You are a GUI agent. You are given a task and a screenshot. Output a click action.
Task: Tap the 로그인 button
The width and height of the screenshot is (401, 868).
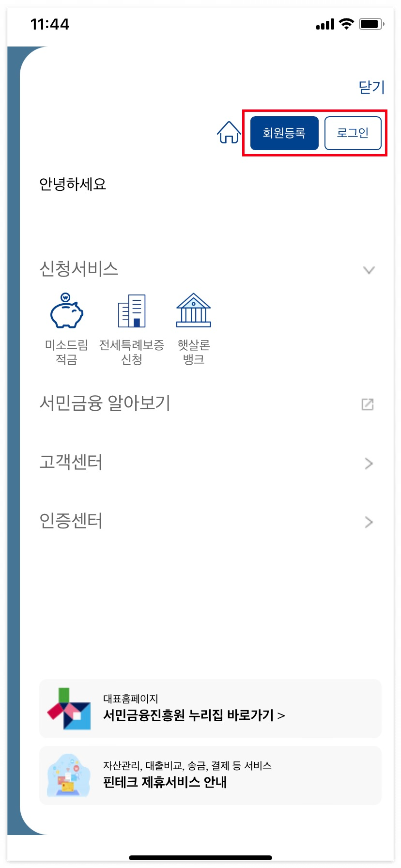pos(353,133)
